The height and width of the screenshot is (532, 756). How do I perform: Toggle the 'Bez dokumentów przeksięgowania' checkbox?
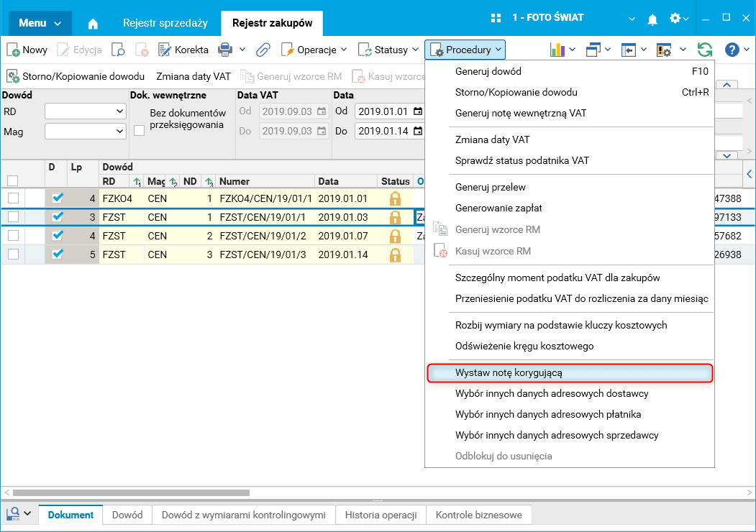click(140, 130)
